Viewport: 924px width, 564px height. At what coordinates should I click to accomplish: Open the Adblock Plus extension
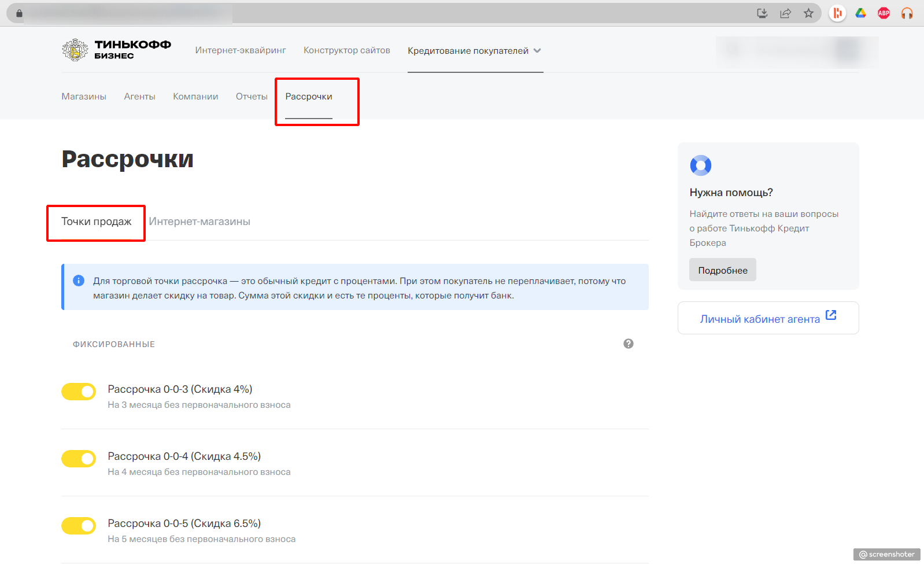884,13
